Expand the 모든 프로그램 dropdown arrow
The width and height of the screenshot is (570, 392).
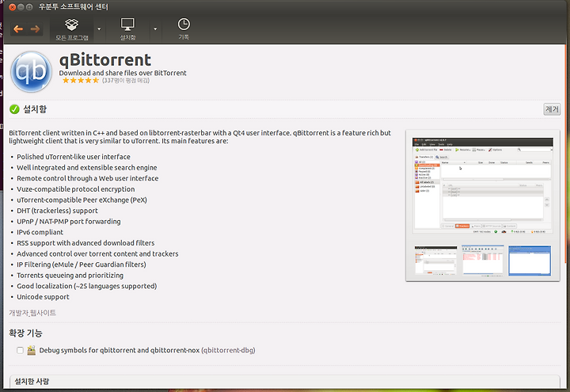pyautogui.click(x=99, y=29)
